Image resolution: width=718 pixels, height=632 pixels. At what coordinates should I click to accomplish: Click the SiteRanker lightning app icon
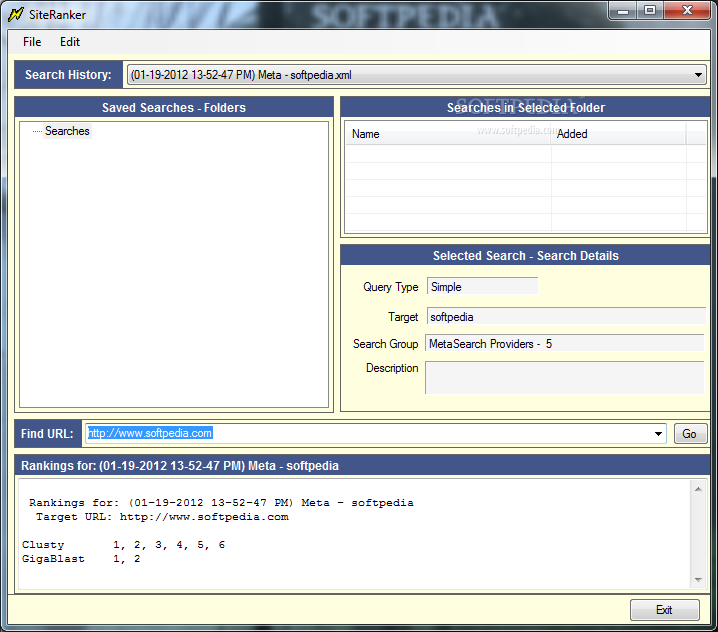coord(16,14)
